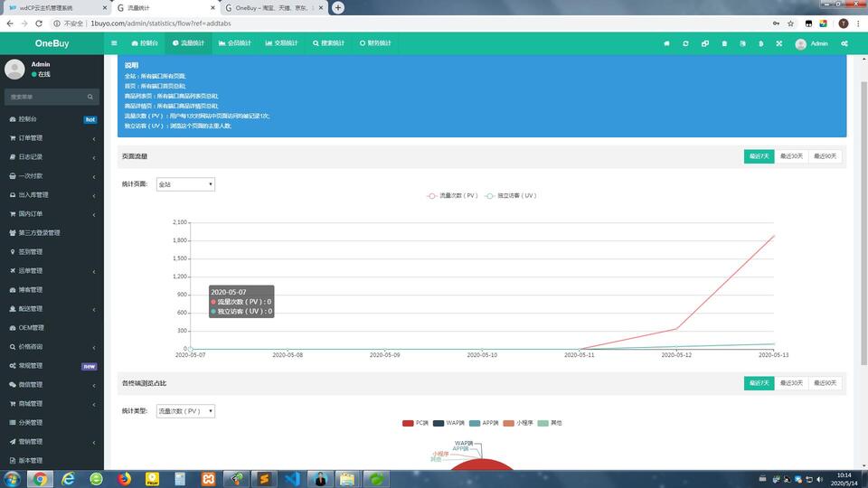The image size is (868, 488).
Task: Click the key password icon in address bar
Action: click(776, 23)
